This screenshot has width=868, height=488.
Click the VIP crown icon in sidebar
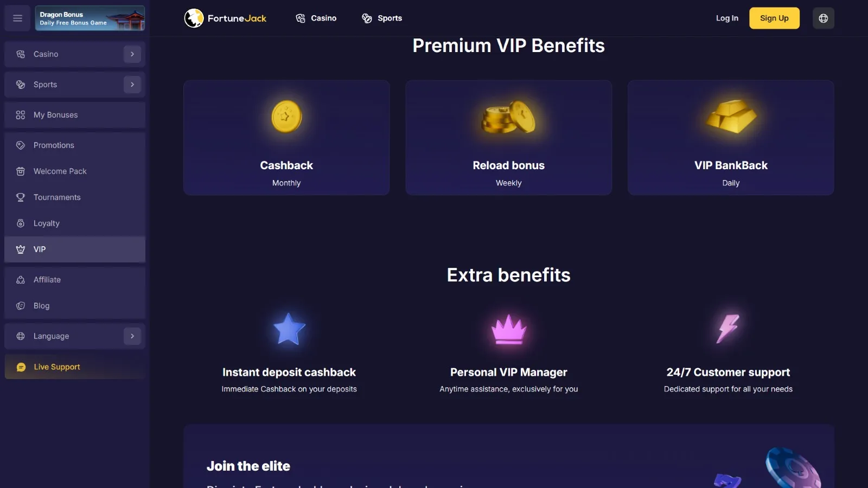coord(21,249)
